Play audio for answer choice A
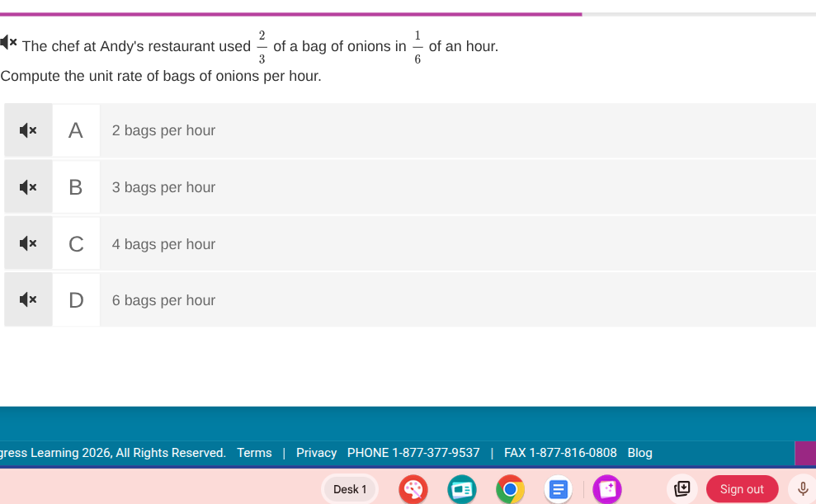The image size is (816, 504). click(28, 130)
